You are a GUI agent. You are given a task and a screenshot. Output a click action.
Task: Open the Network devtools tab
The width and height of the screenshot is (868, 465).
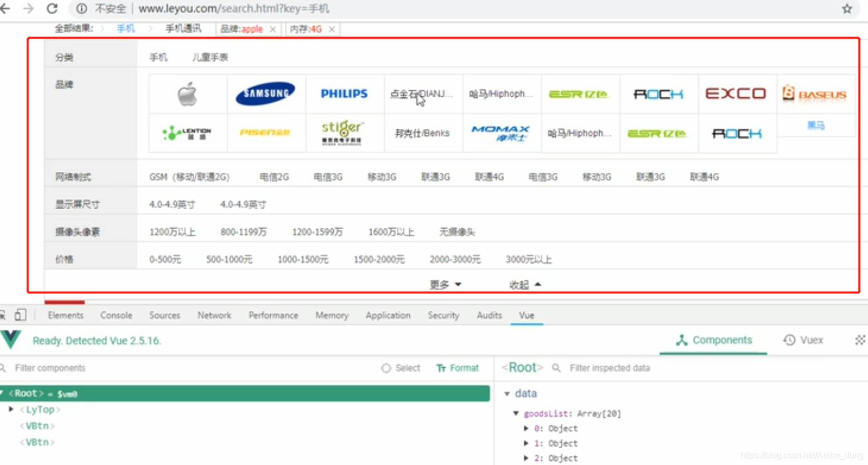click(x=214, y=315)
